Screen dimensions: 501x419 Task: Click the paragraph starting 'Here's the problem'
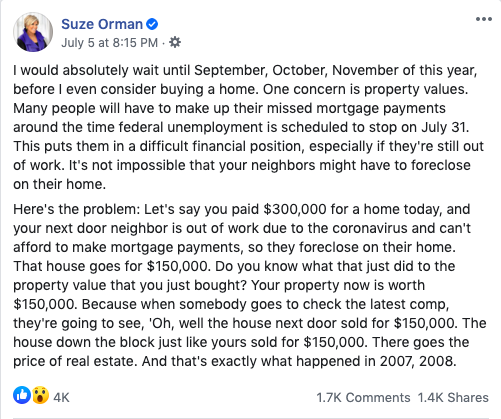click(250, 285)
